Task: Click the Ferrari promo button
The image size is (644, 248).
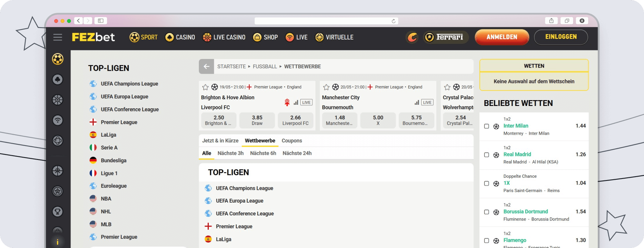Action: pyautogui.click(x=446, y=37)
